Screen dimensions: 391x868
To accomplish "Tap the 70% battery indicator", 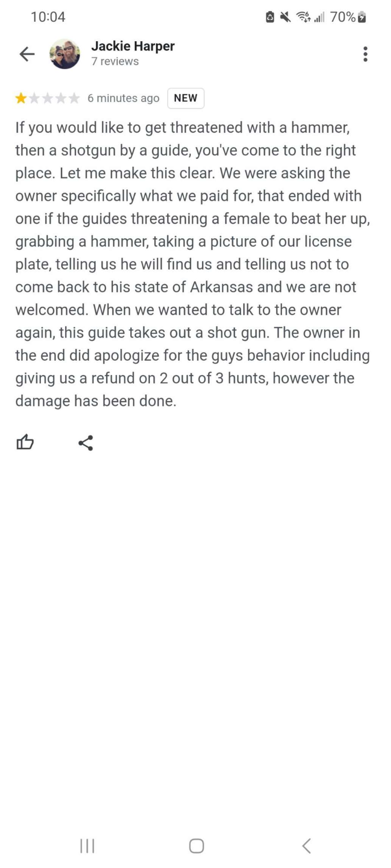I will click(348, 17).
